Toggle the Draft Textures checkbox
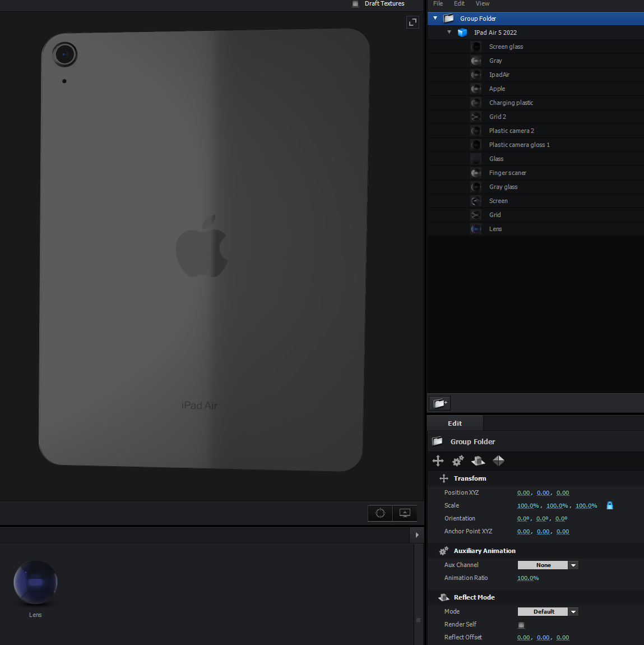 pos(355,3)
